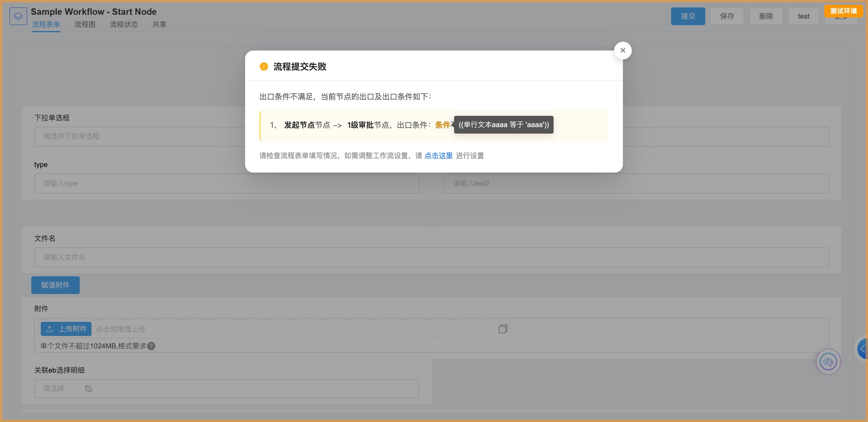Click the 提交 submit button

(x=688, y=16)
